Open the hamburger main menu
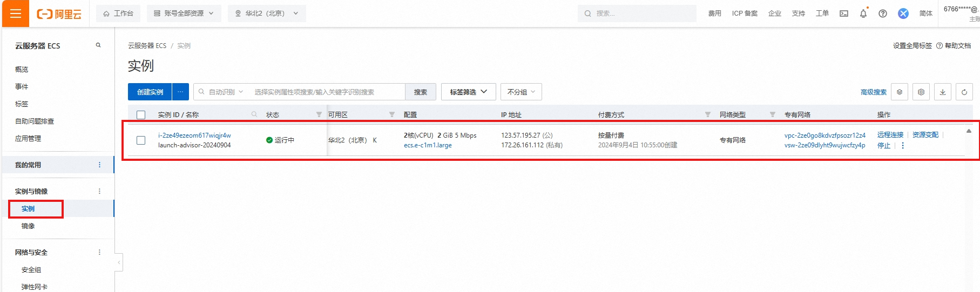Screen dimensions: 980x292 click(16, 13)
